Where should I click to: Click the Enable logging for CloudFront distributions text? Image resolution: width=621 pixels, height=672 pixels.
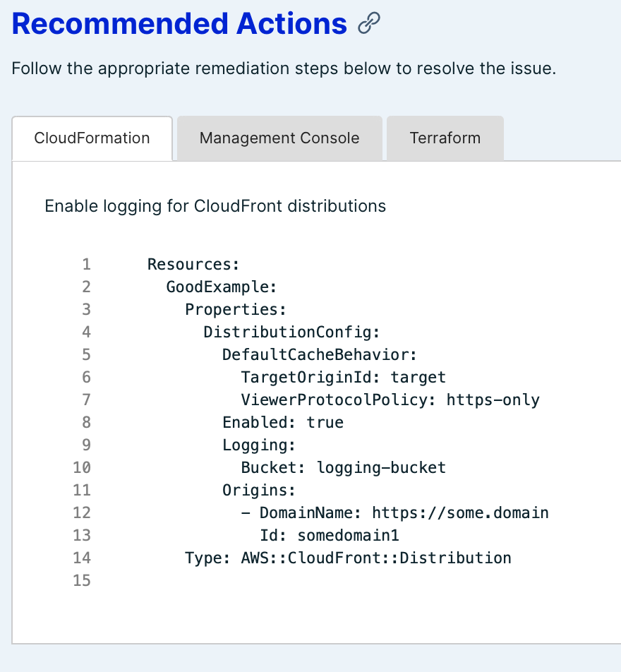click(x=215, y=206)
